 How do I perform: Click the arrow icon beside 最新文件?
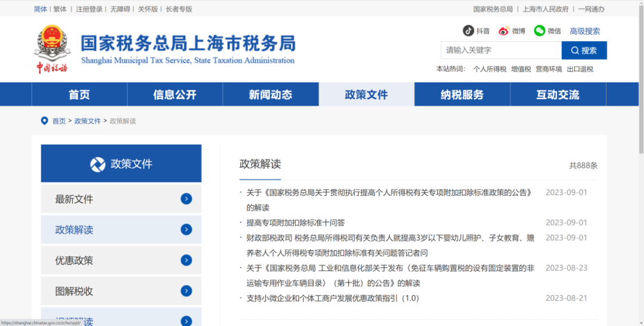click(186, 199)
